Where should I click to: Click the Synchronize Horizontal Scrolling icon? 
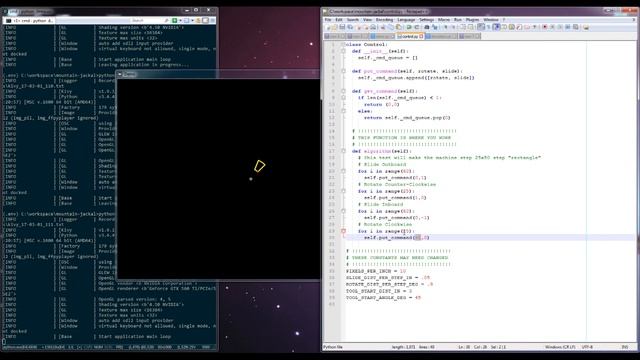click(x=470, y=27)
